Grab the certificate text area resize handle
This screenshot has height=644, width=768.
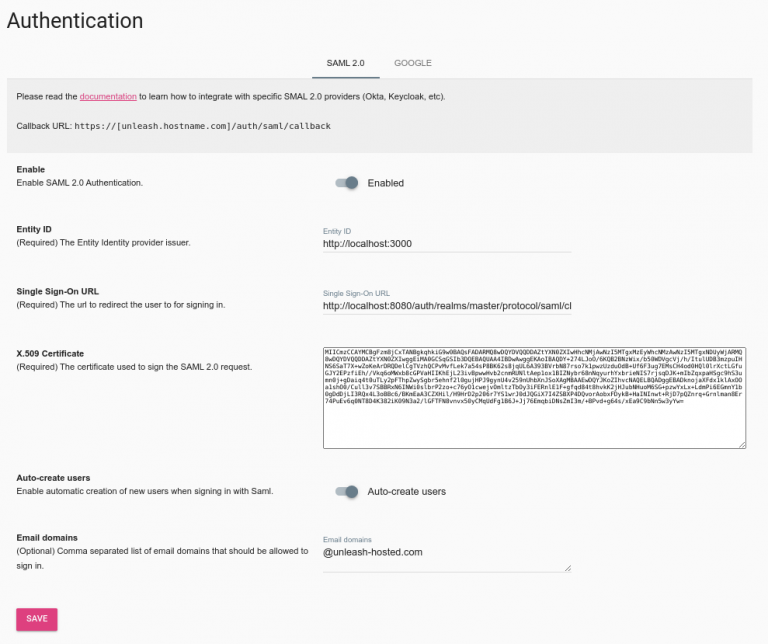click(741, 443)
